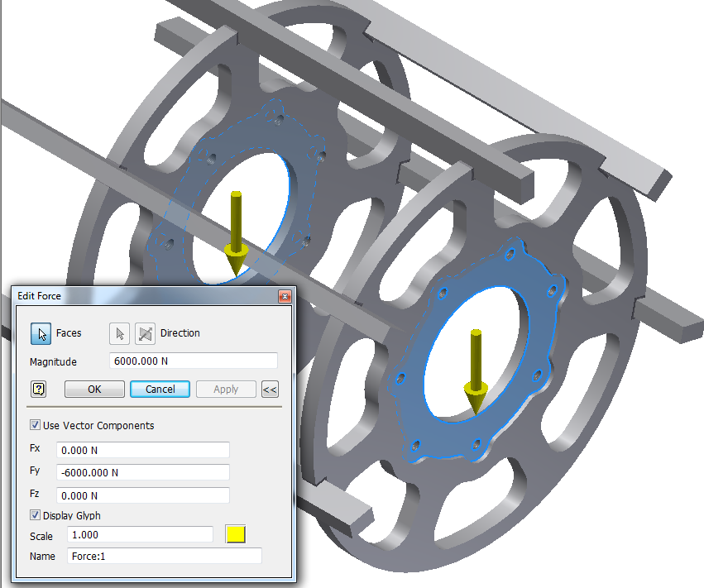
Task: Click the Magnitude input field
Action: pyautogui.click(x=193, y=361)
